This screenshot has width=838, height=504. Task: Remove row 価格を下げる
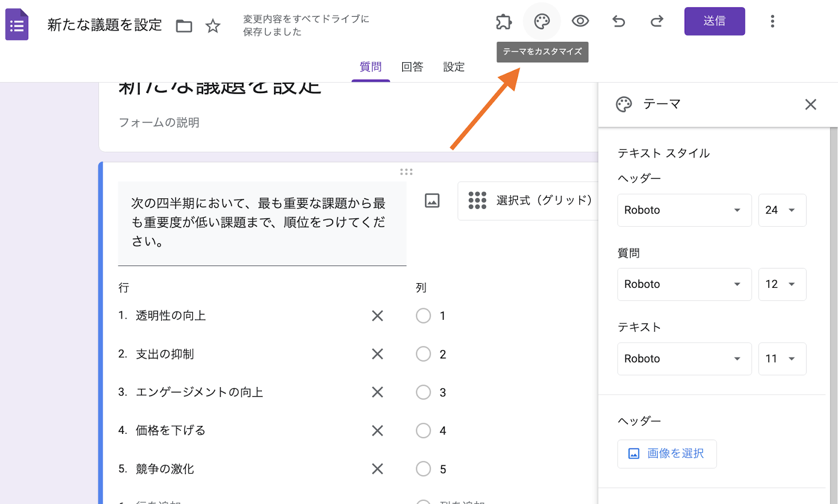378,431
